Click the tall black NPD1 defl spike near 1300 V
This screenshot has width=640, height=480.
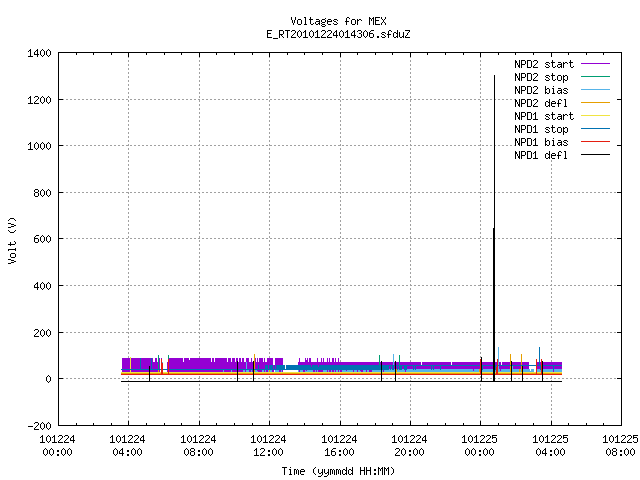494,229
